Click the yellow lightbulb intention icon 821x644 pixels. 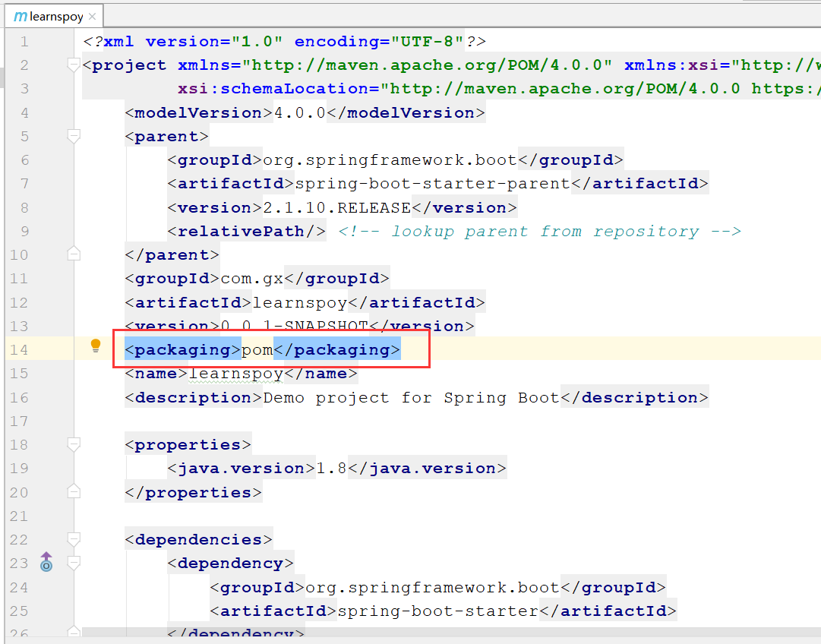tap(95, 346)
